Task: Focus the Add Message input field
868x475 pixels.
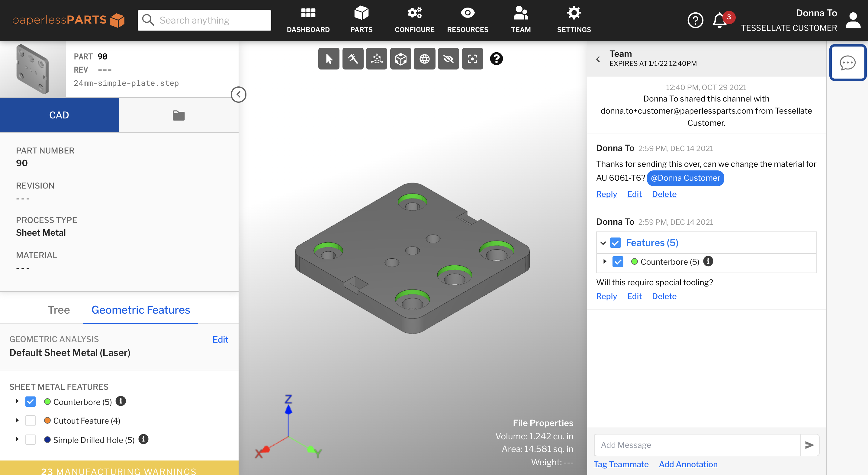Action: tap(697, 445)
